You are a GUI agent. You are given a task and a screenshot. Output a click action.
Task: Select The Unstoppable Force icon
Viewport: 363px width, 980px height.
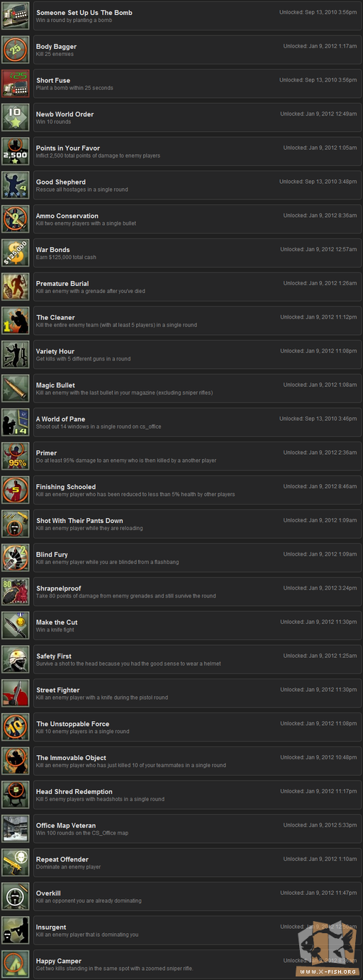pos(16,727)
